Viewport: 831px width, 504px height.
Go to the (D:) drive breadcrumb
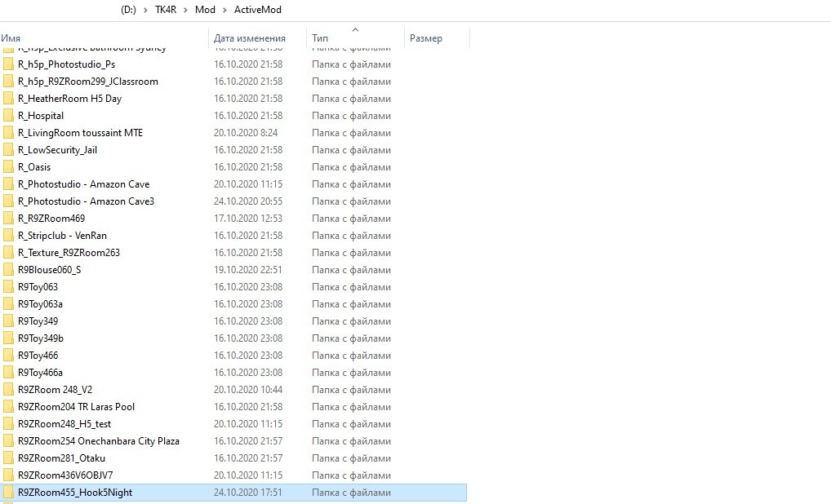(x=128, y=10)
